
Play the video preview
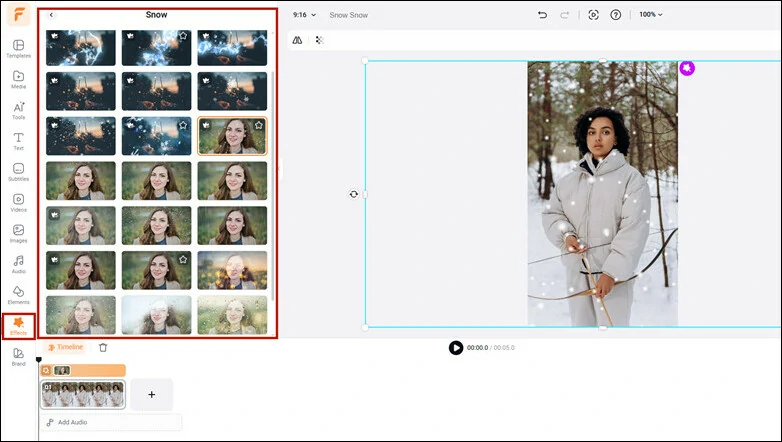456,348
